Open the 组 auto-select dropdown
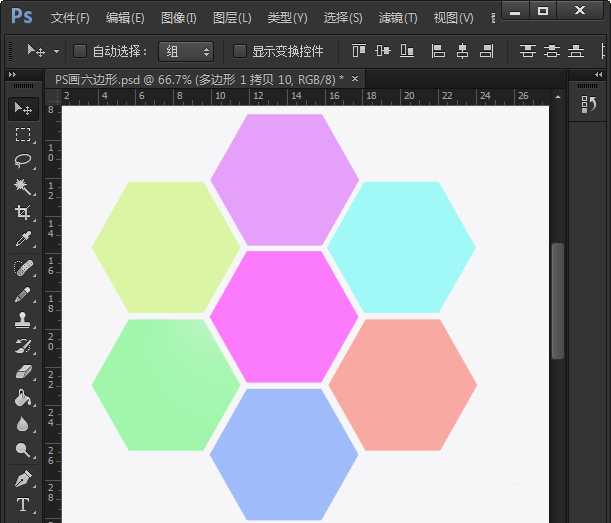Screen dimensions: 611x523 [186, 51]
